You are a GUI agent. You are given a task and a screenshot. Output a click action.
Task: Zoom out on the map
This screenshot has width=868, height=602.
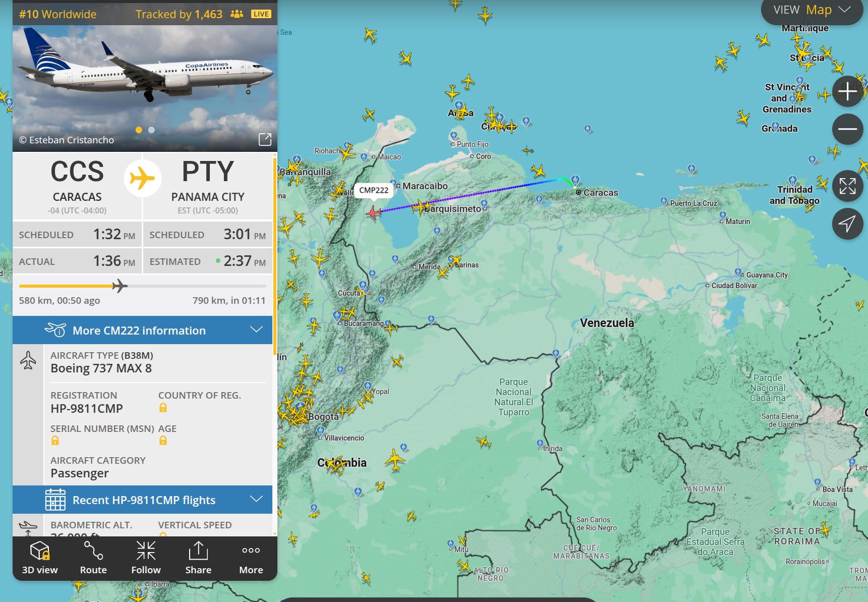coord(847,129)
